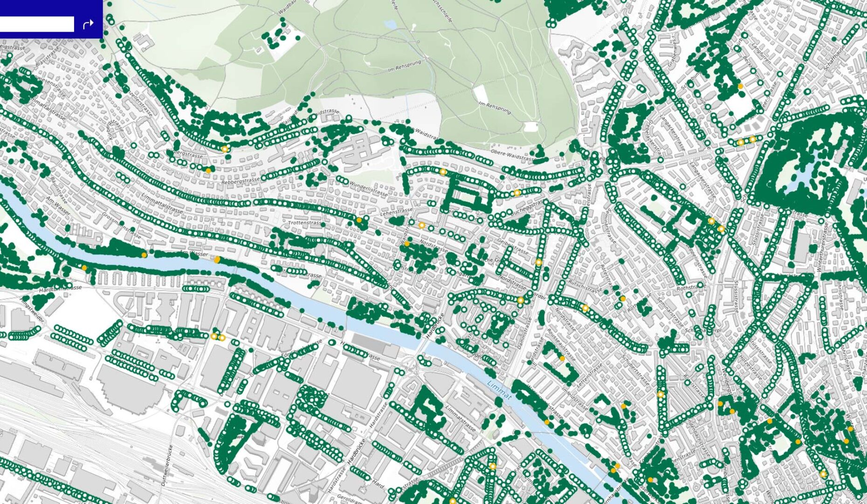
Task: Select yellow tree marker beside Am Wasser label
Action: point(217,259)
